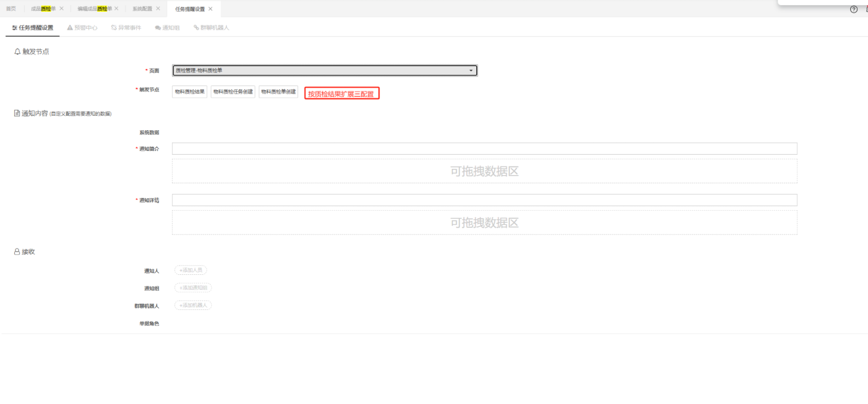Image resolution: width=868 pixels, height=404 pixels.
Task: Click the +添加人员 button
Action: (191, 270)
